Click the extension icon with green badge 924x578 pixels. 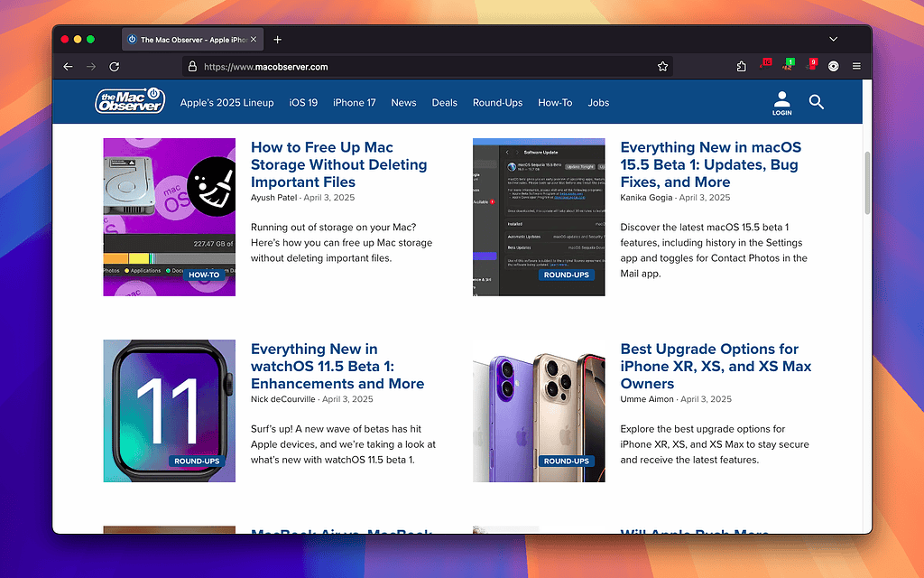pyautogui.click(x=788, y=66)
